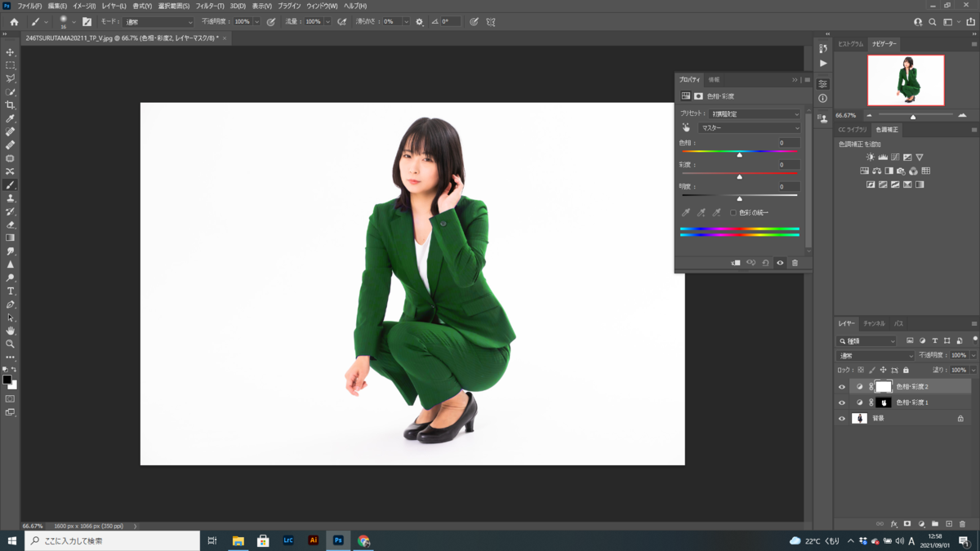Screen dimensions: 980x551
Task: Click the trash icon in the Properties panel
Action: [x=795, y=262]
